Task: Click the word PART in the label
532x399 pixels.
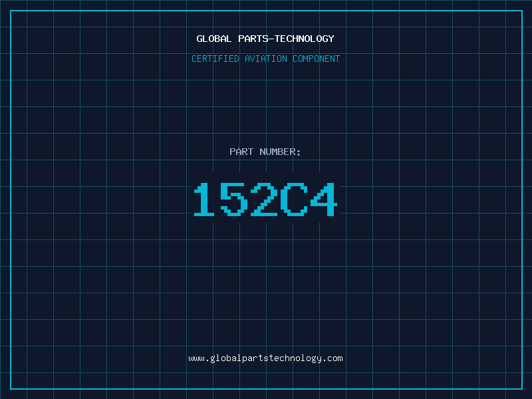Action: pos(241,152)
